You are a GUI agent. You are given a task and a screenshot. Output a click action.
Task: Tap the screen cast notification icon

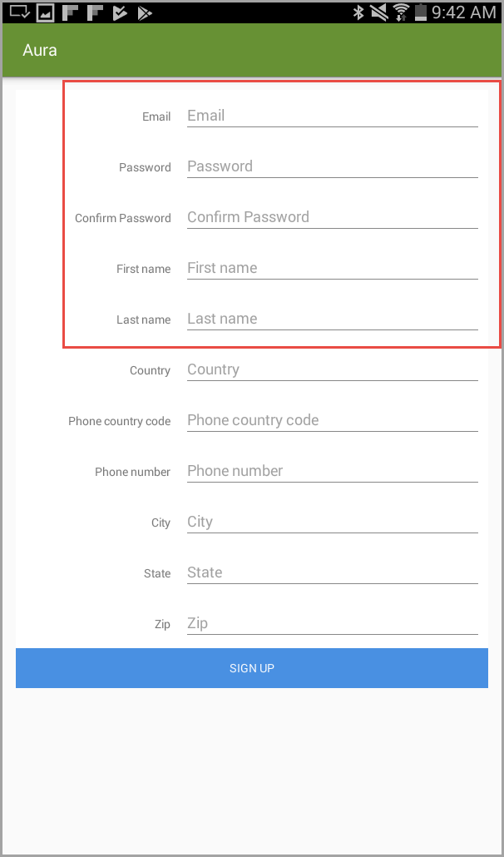tap(19, 12)
